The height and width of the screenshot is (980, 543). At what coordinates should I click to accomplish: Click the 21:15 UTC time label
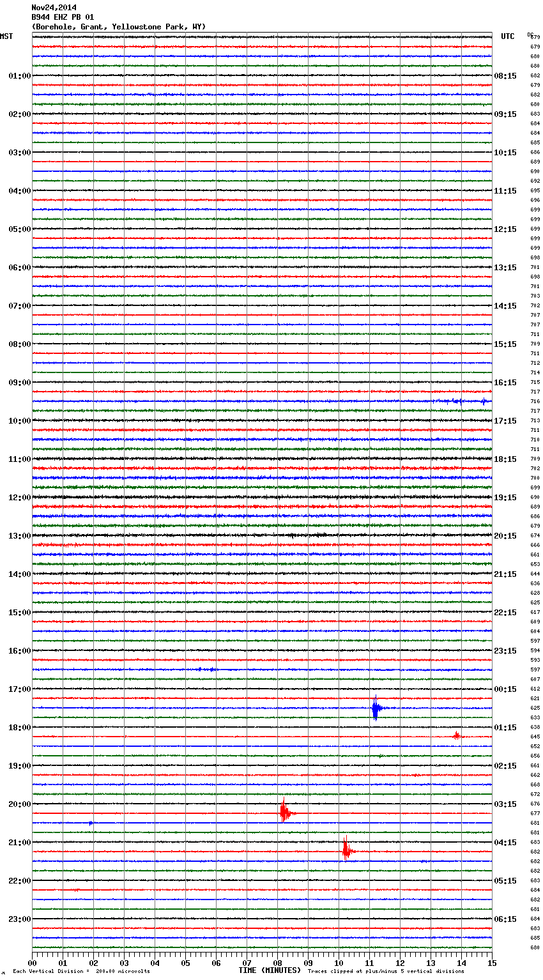click(x=505, y=574)
